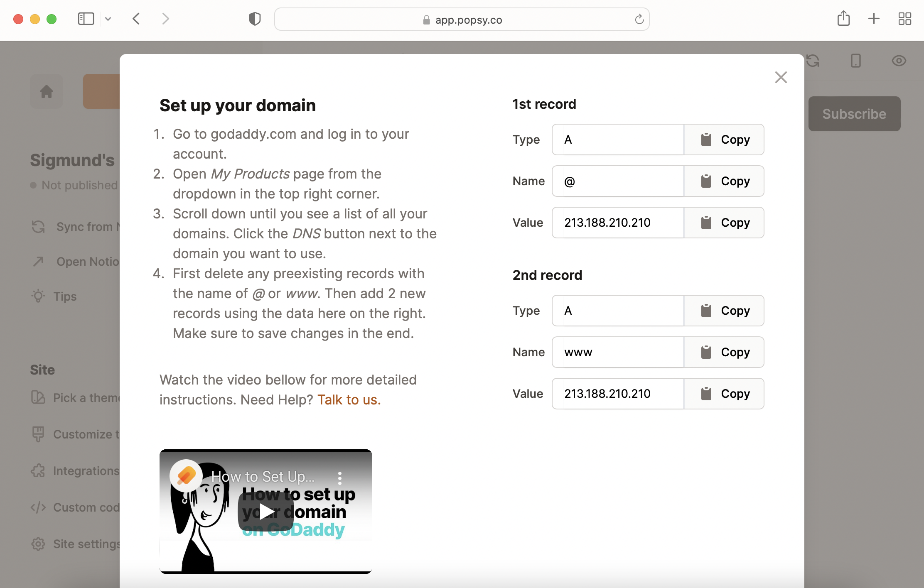
Task: Open the video's three-dot options menu
Action: [x=340, y=478]
